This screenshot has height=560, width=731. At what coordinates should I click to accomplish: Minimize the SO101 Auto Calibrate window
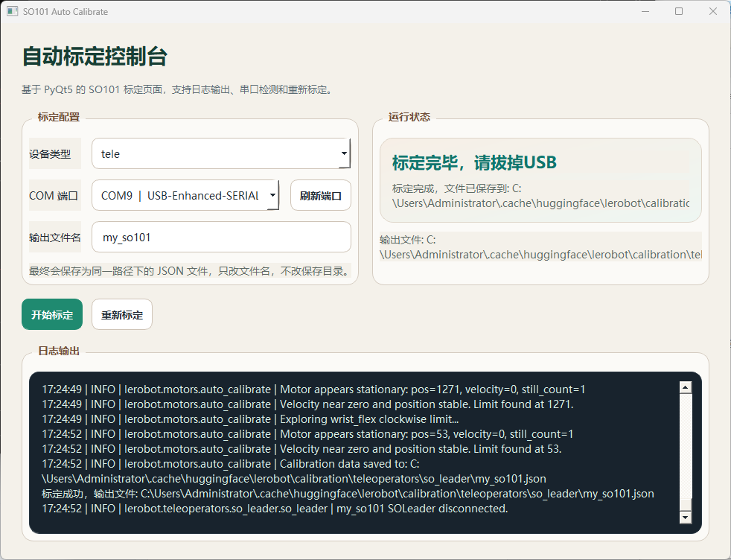645,11
